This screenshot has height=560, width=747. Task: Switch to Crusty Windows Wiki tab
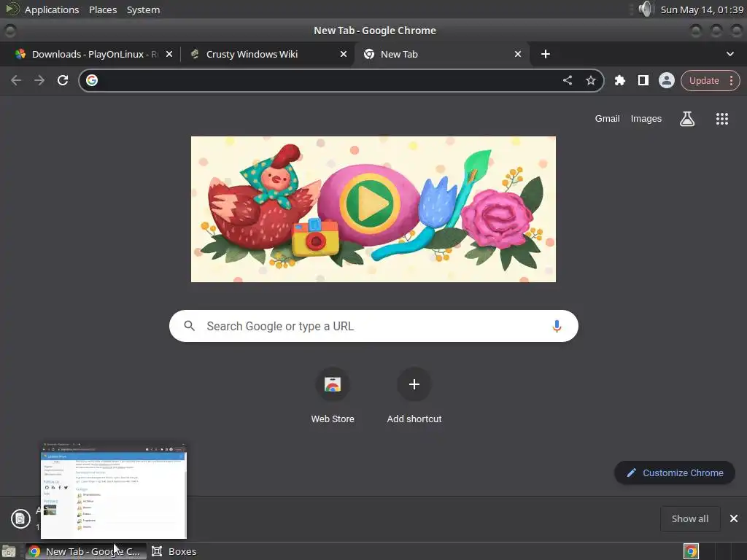pyautogui.click(x=268, y=54)
